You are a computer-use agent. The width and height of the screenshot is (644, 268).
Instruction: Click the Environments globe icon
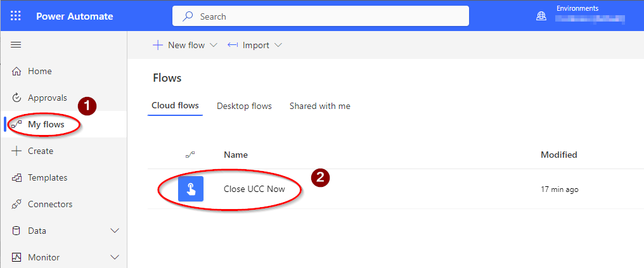[x=541, y=16]
